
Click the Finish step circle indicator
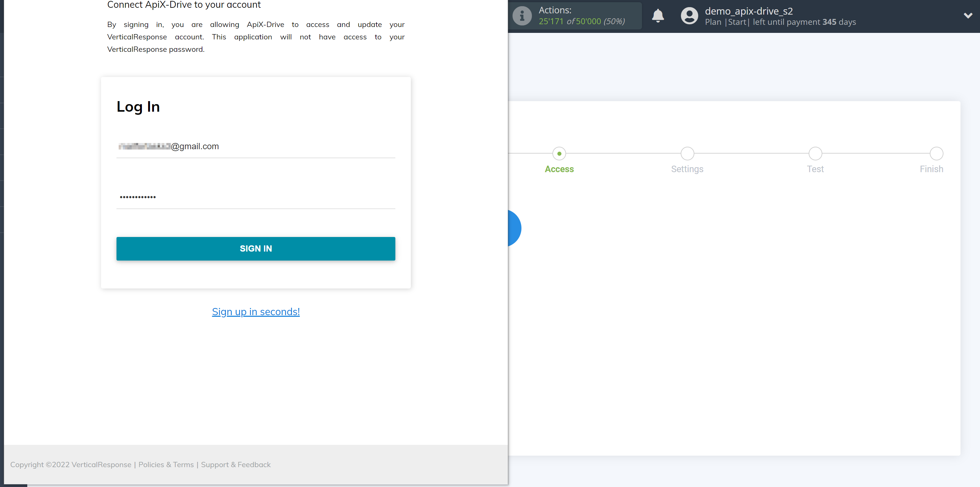click(x=935, y=152)
